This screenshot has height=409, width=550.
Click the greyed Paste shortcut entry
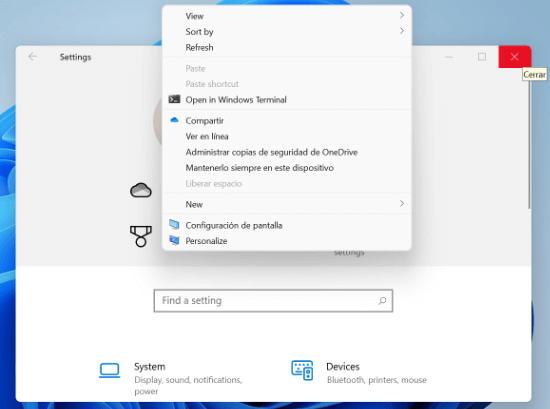point(287,84)
